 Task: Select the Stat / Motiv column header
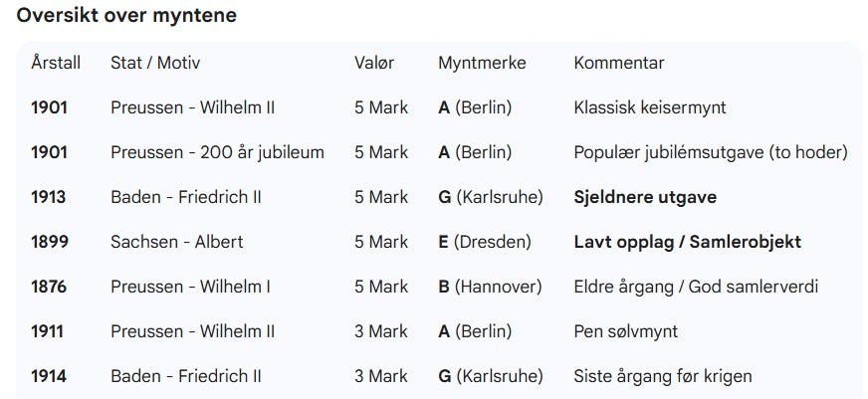[155, 63]
